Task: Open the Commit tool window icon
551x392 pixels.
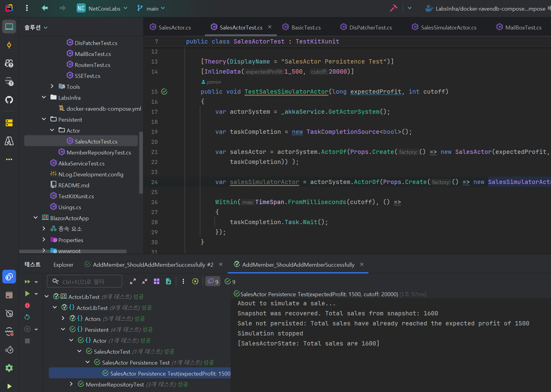Action: (9, 45)
